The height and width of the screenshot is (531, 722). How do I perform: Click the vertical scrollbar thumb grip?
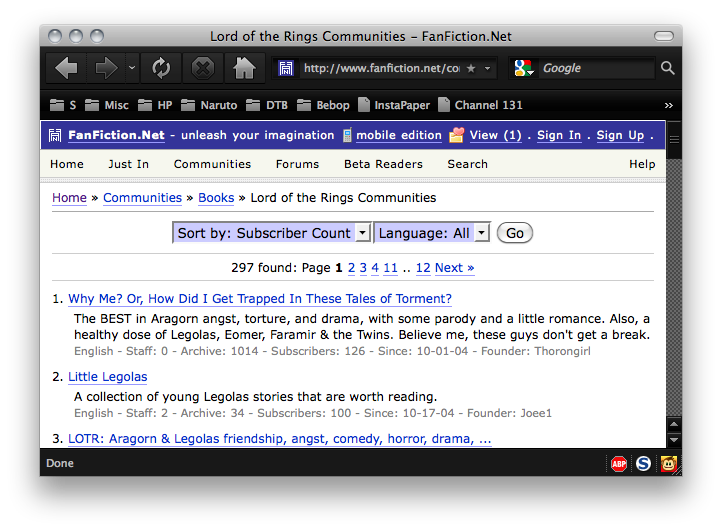point(674,140)
